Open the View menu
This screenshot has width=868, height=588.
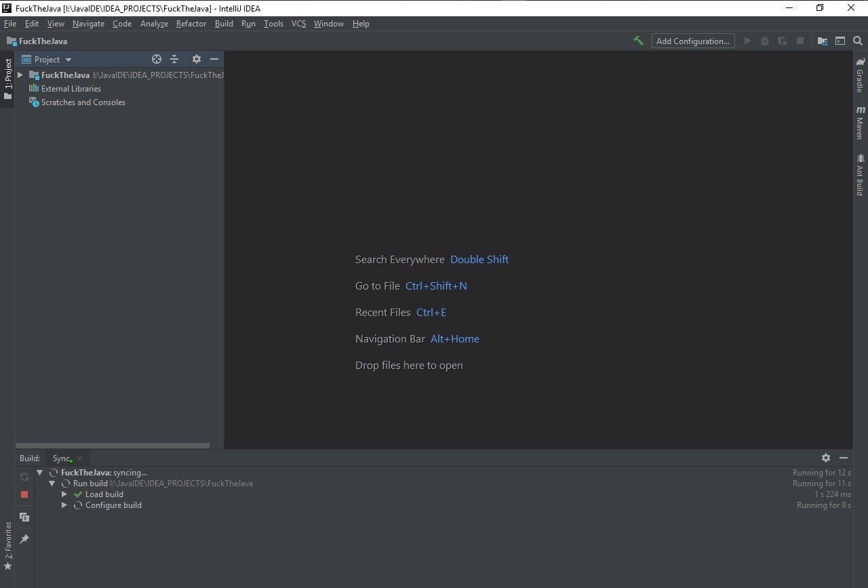(56, 24)
